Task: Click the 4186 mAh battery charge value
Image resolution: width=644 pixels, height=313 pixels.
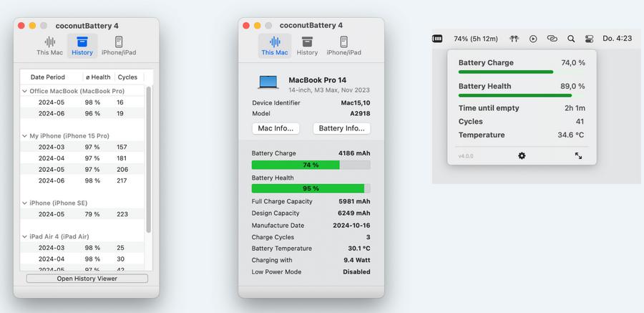Action: click(354, 153)
